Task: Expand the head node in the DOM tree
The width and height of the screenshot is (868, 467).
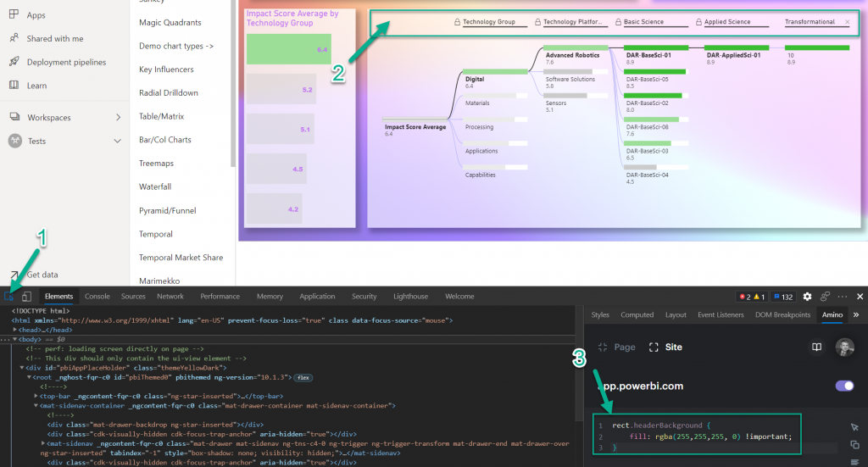Action: [15, 330]
